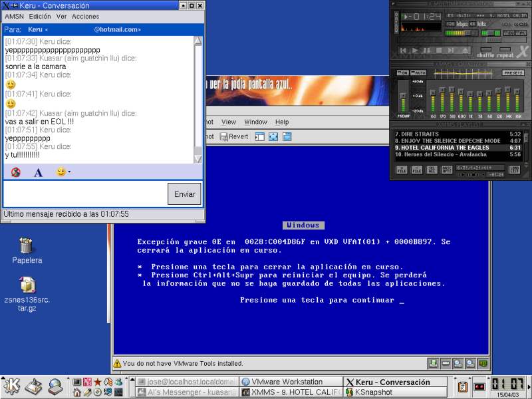Image resolution: width=532 pixels, height=399 pixels.
Task: Click the terminal panel icon
Action: pyautogui.click(x=77, y=382)
